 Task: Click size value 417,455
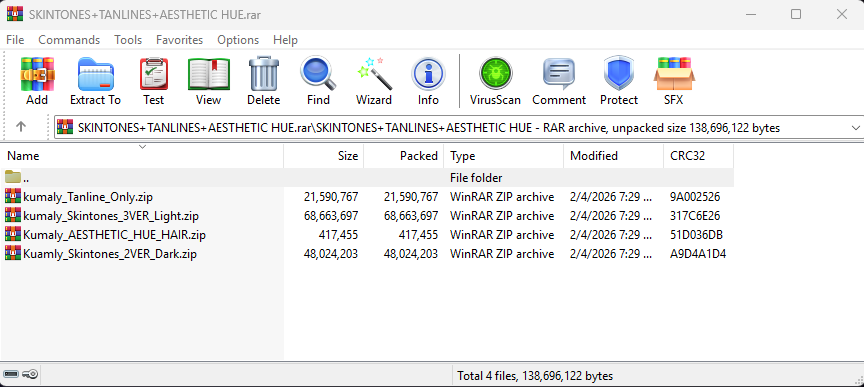338,235
